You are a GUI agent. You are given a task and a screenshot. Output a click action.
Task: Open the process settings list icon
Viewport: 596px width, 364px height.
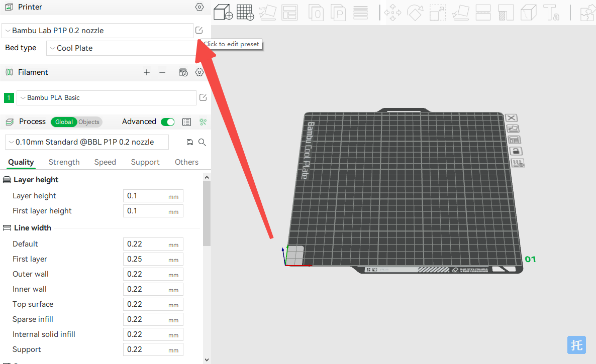tap(186, 122)
